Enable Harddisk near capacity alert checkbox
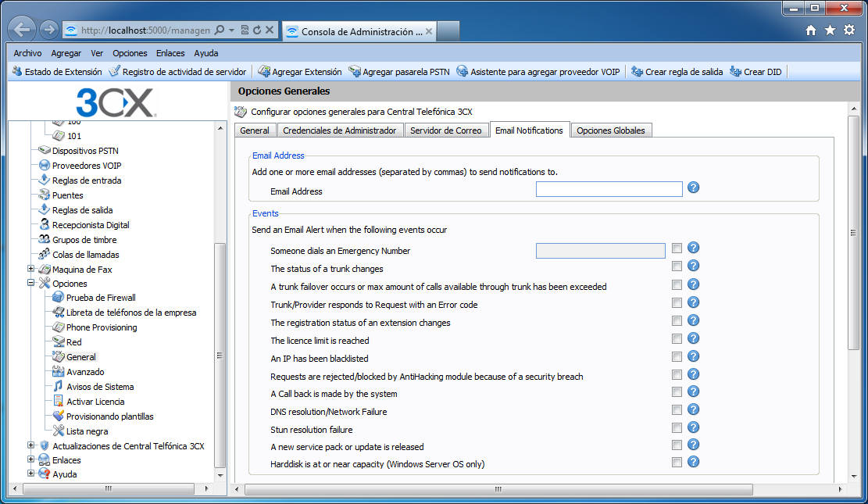The height and width of the screenshot is (504, 868). pos(677,463)
